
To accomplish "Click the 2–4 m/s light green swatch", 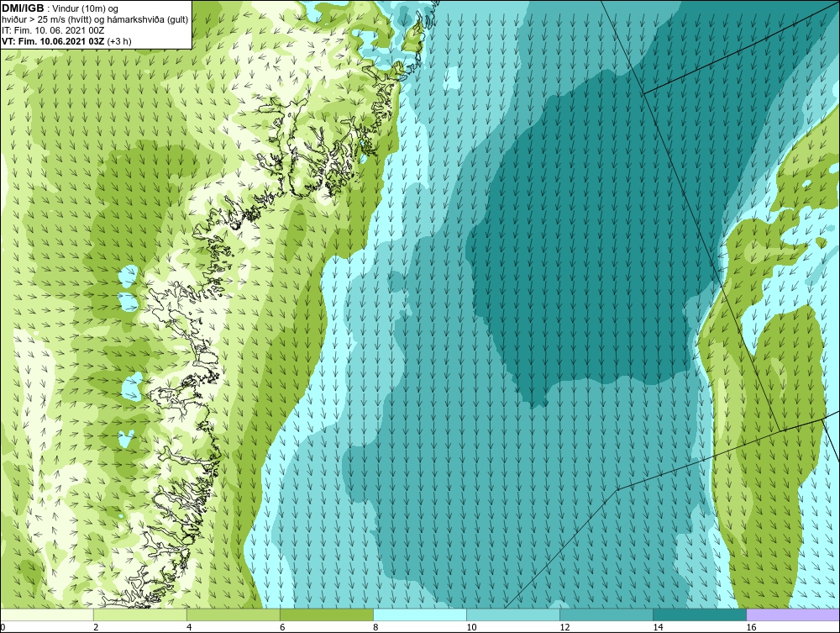I will point(140,615).
